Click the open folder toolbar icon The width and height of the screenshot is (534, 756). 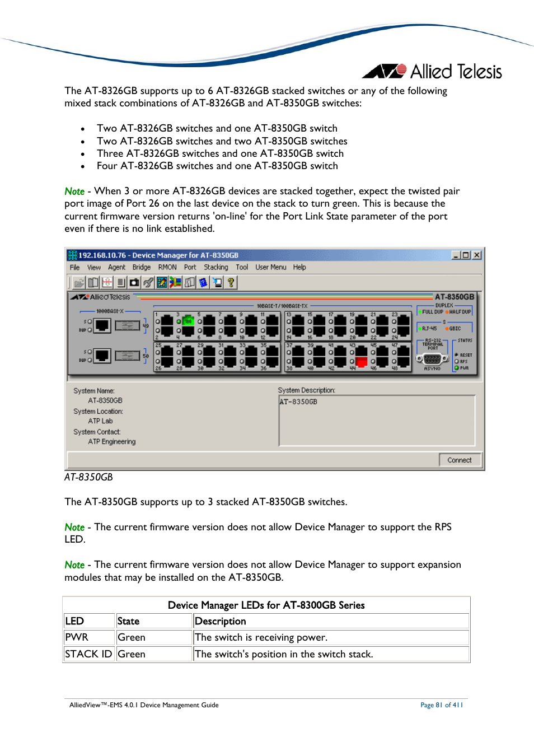[x=79, y=283]
